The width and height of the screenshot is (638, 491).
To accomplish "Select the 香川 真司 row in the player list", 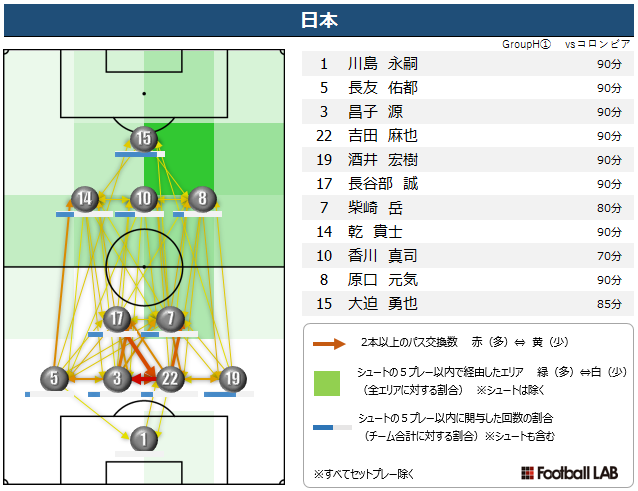I will [468, 256].
